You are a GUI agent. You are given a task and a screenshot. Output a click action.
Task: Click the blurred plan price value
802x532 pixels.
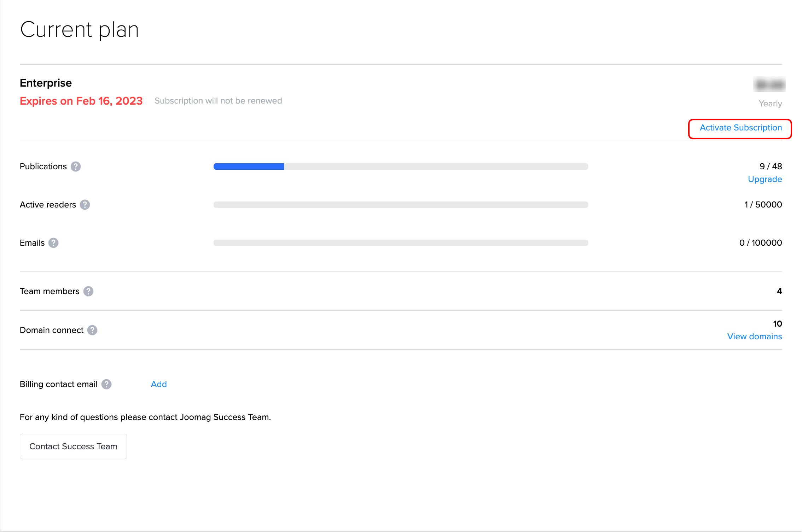(x=769, y=84)
